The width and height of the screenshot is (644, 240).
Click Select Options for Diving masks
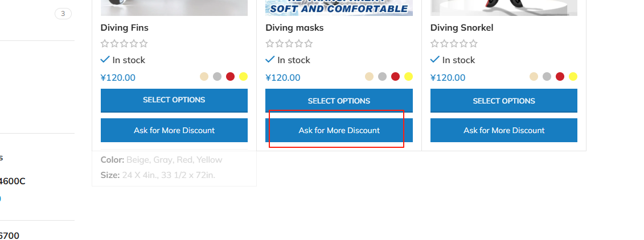click(x=339, y=101)
